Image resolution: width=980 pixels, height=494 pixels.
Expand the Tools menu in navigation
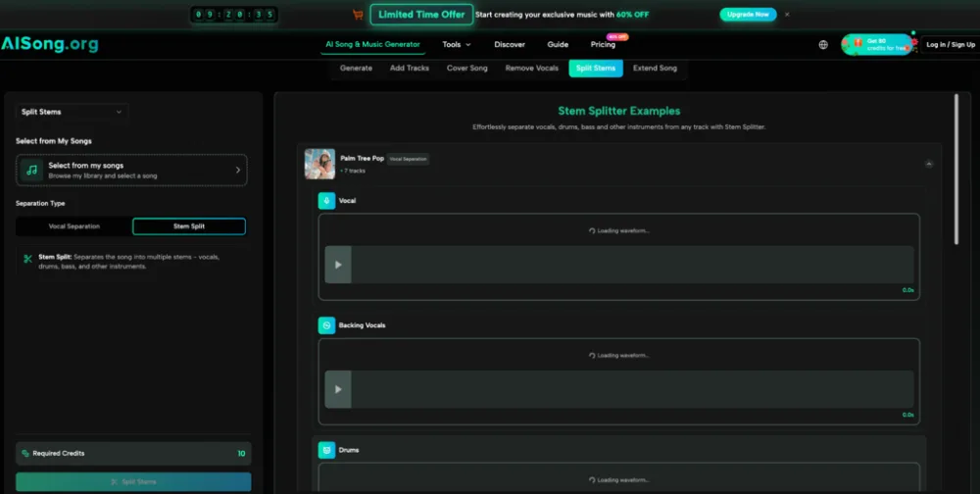click(x=457, y=44)
